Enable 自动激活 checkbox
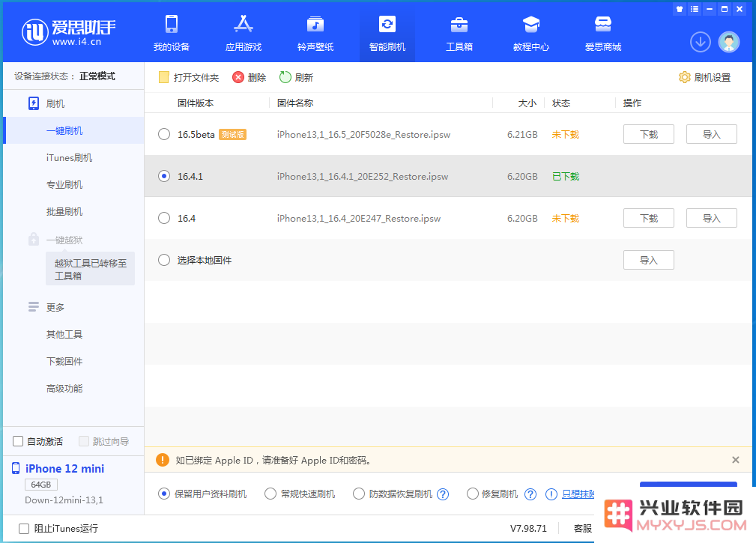Image resolution: width=756 pixels, height=543 pixels. (x=18, y=441)
